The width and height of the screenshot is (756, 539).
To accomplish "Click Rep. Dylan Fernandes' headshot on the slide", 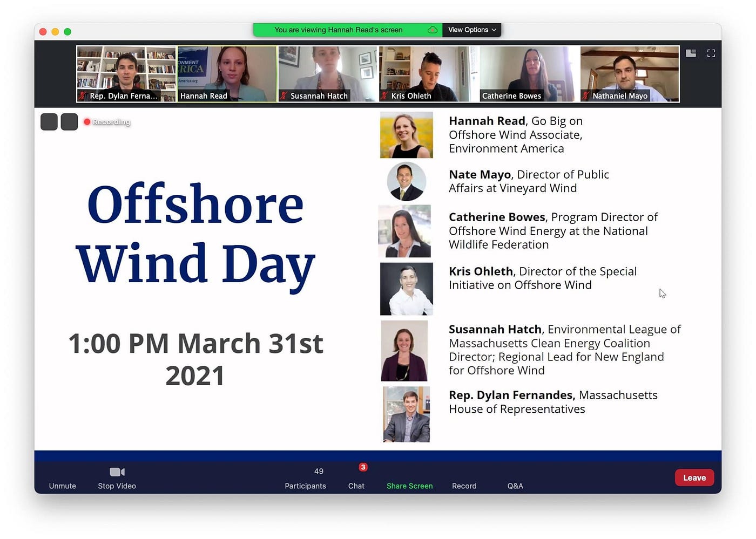I will pos(407,414).
